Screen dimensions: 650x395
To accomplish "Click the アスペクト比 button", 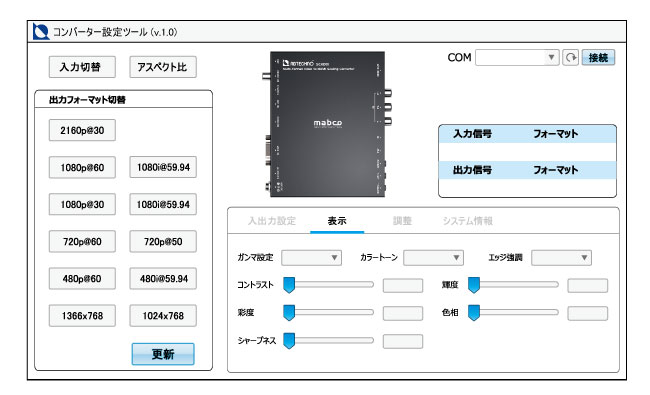I will pyautogui.click(x=163, y=67).
